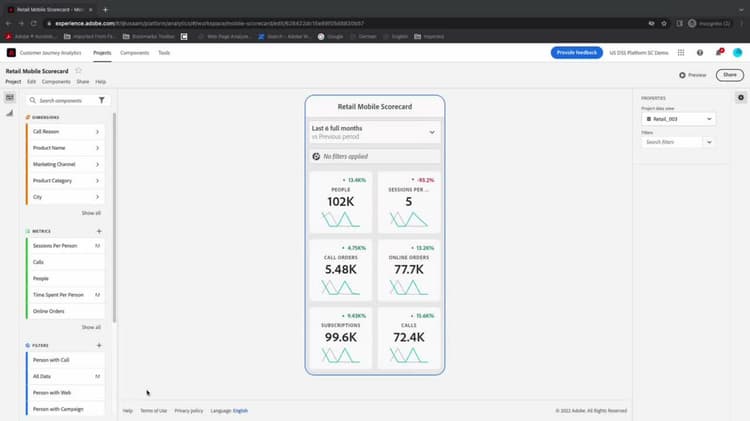Image resolution: width=750 pixels, height=421 pixels.
Task: Open the Tools tab
Action: [164, 53]
